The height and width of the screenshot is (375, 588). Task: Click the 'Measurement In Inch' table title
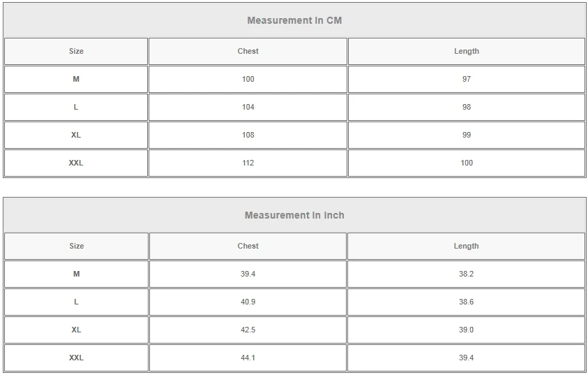pos(294,215)
